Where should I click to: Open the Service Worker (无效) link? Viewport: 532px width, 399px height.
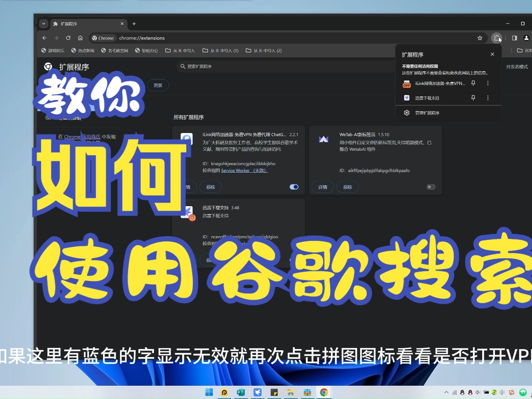244,170
